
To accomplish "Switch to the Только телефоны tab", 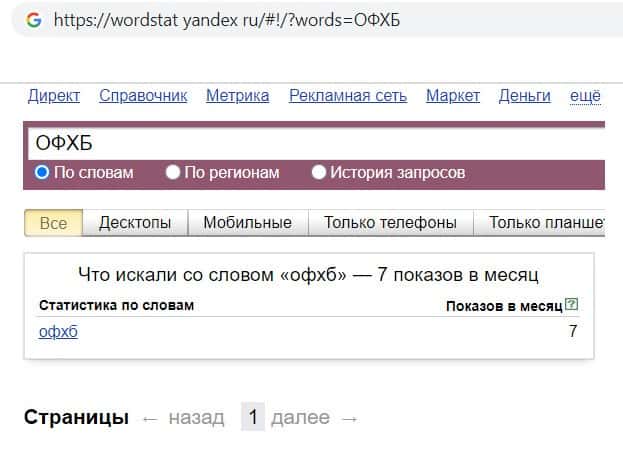I will (391, 223).
